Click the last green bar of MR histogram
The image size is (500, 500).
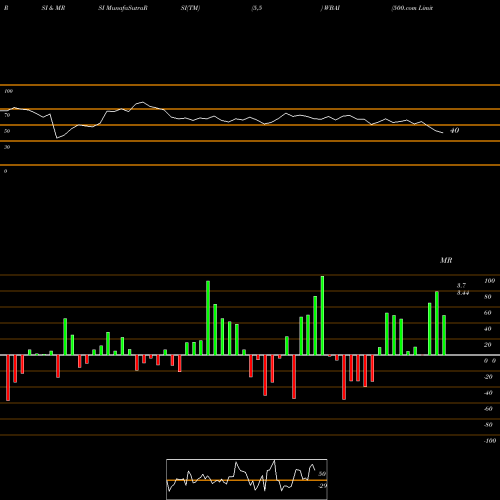tap(444, 335)
